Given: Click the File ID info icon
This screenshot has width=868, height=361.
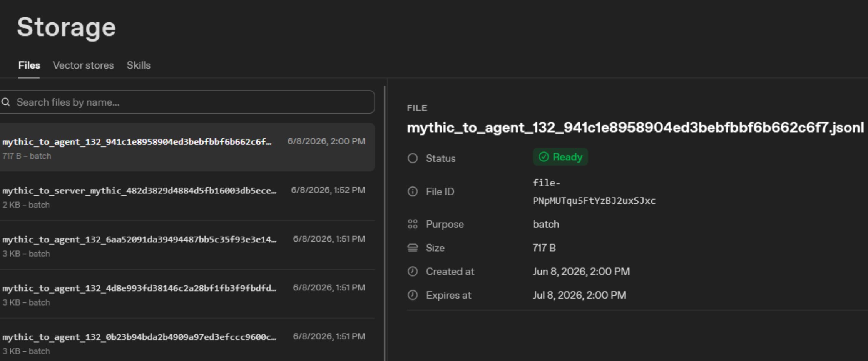Looking at the screenshot, I should tap(413, 191).
